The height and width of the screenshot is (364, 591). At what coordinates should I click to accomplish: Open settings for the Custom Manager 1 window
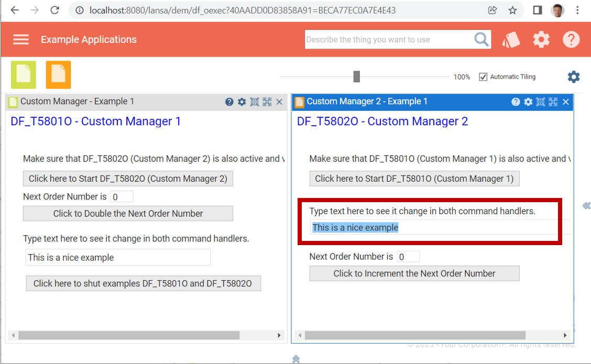tap(242, 102)
